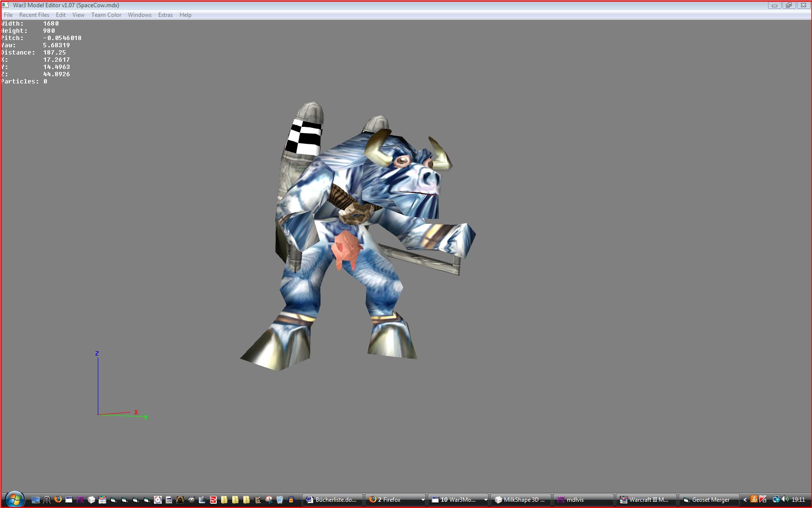This screenshot has width=812, height=508.
Task: Switch to the Geoset Merger taskbar button
Action: (709, 500)
